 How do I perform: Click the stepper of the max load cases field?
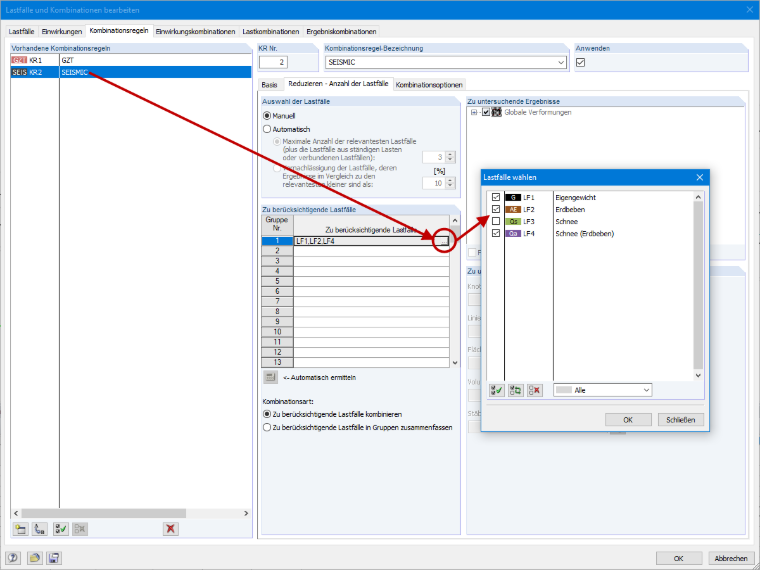click(x=450, y=157)
